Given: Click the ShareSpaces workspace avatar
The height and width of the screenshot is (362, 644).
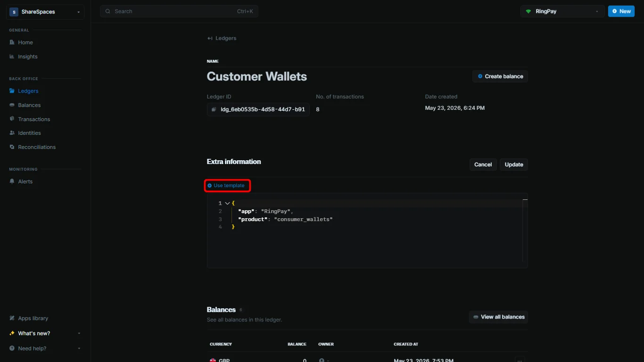Looking at the screenshot, I should coord(14,12).
